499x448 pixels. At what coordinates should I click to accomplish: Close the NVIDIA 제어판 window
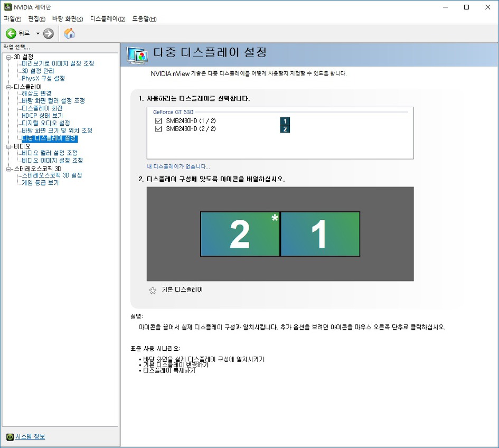(x=487, y=7)
